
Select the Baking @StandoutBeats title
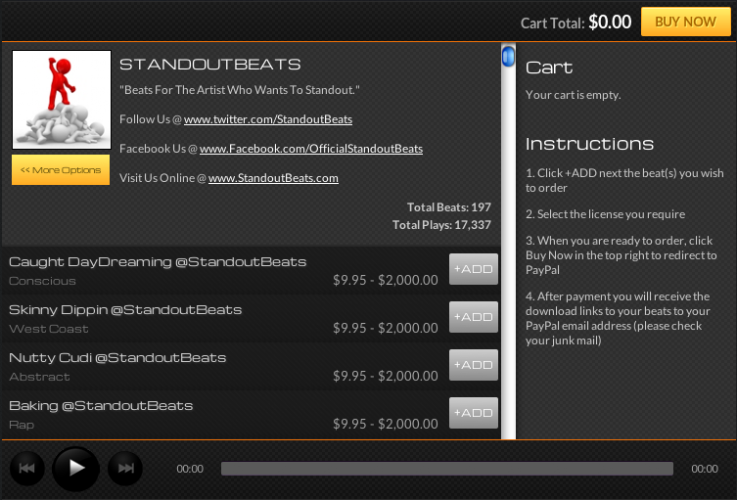pyautogui.click(x=101, y=406)
